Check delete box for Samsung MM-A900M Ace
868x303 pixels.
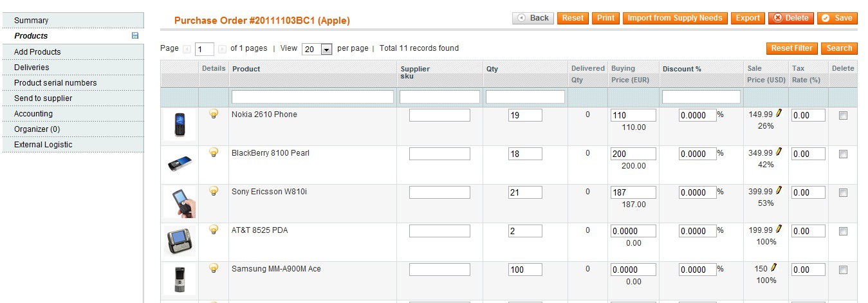[843, 270]
